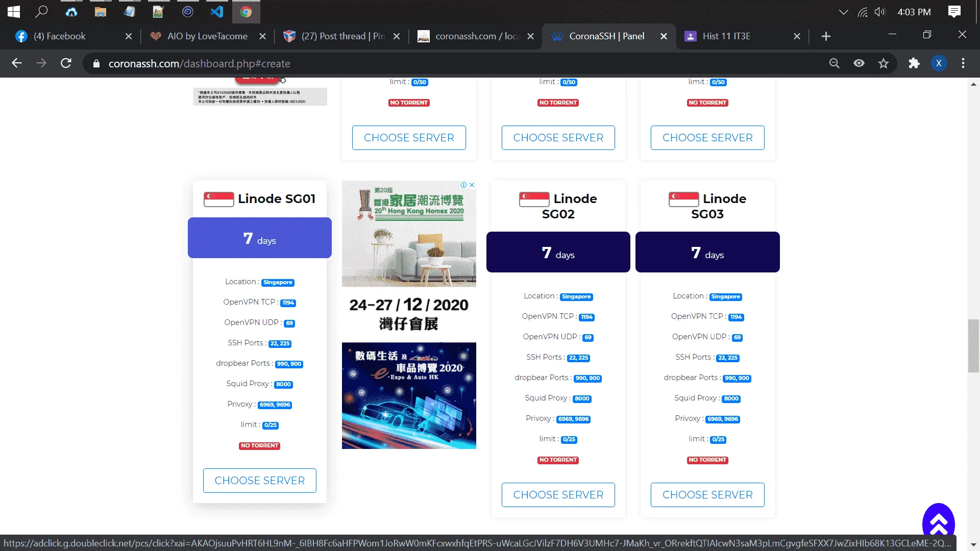The height and width of the screenshot is (551, 980).
Task: Close the Hist 11 IT3E tab
Action: click(x=797, y=36)
